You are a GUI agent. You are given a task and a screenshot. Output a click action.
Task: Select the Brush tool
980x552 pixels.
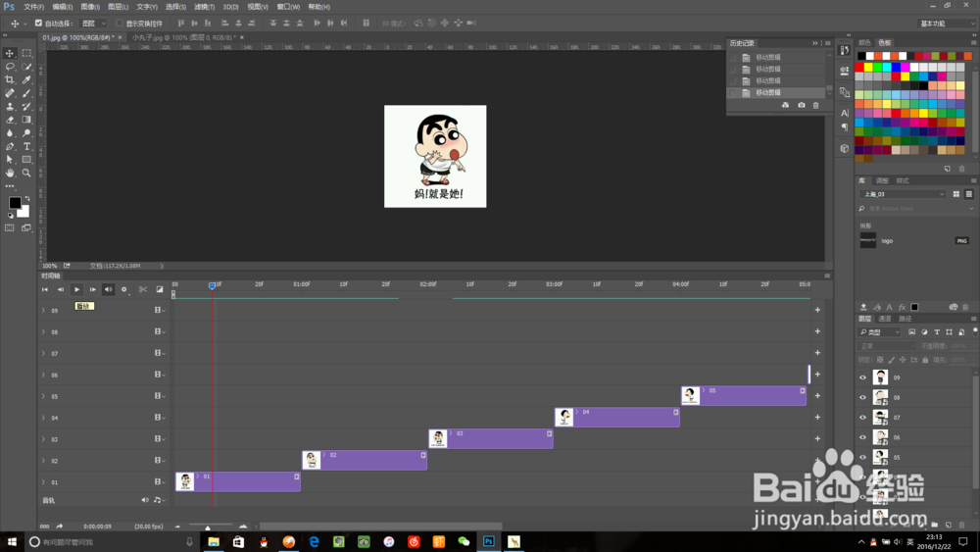[x=26, y=93]
